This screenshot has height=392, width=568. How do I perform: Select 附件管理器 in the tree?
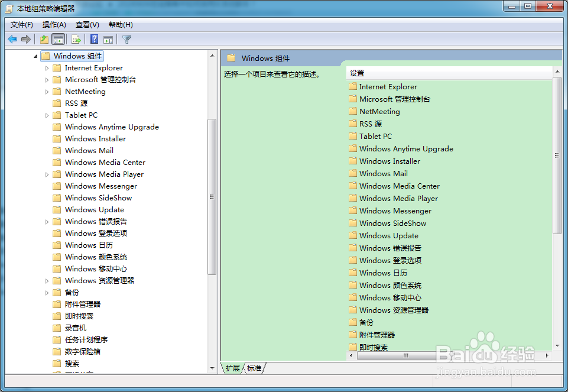[83, 304]
